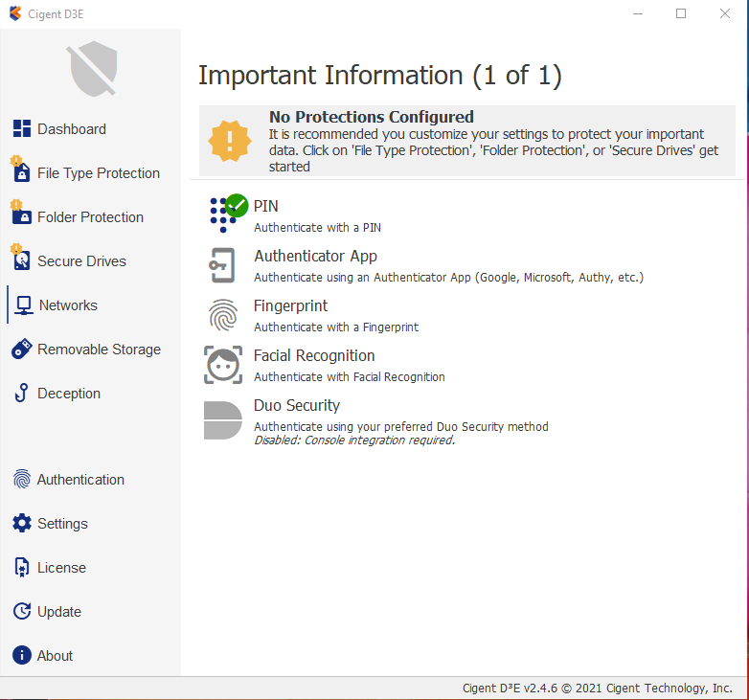Screen dimensions: 749x700
Task: Click the Cigent D³E v2.4.6 copyright footer
Action: [597, 688]
